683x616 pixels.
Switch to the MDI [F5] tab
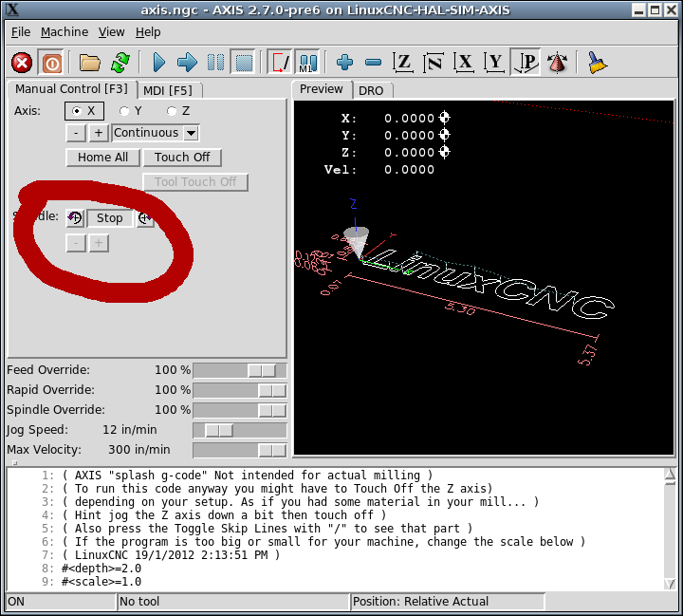point(167,91)
